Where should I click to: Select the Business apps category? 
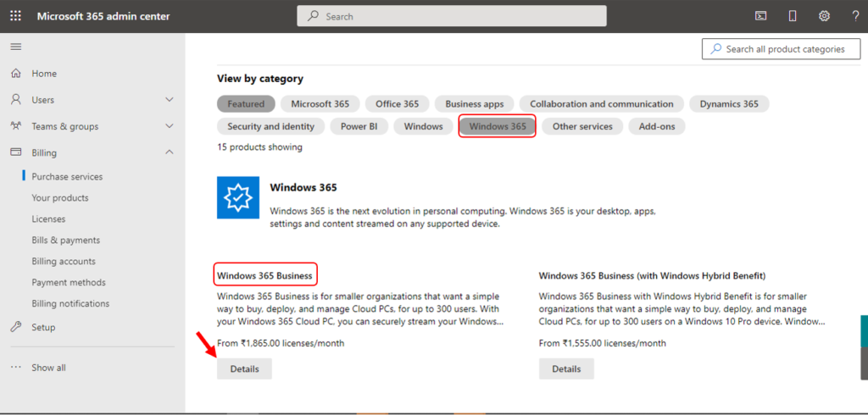click(475, 103)
